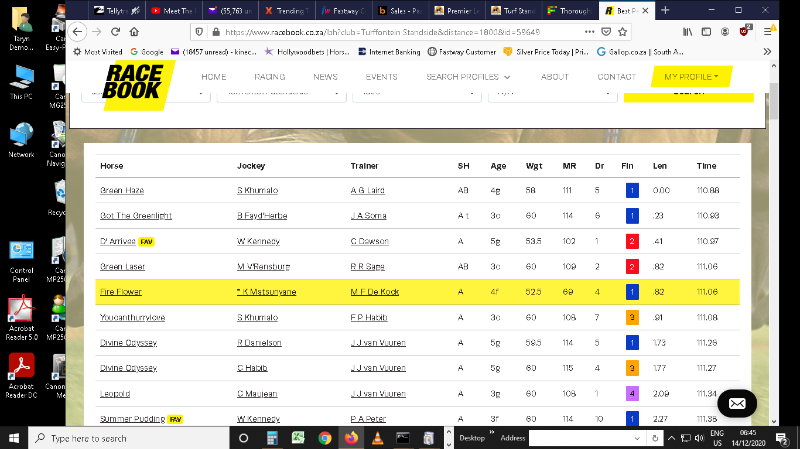
Task: Open Chrome from the taskbar
Action: coord(324,438)
